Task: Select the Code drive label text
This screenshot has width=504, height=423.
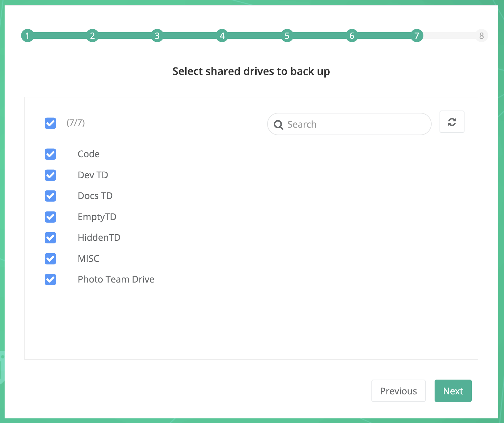Action: (x=88, y=154)
